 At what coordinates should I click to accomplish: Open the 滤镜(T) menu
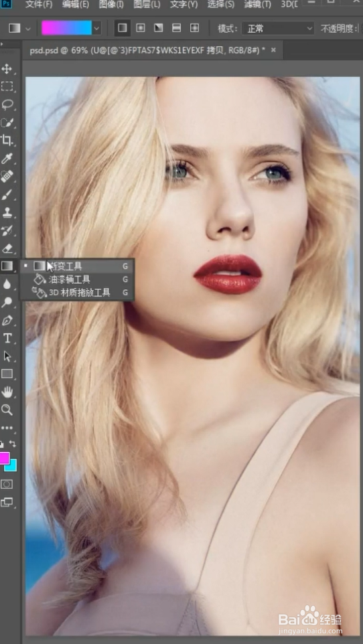tap(257, 5)
